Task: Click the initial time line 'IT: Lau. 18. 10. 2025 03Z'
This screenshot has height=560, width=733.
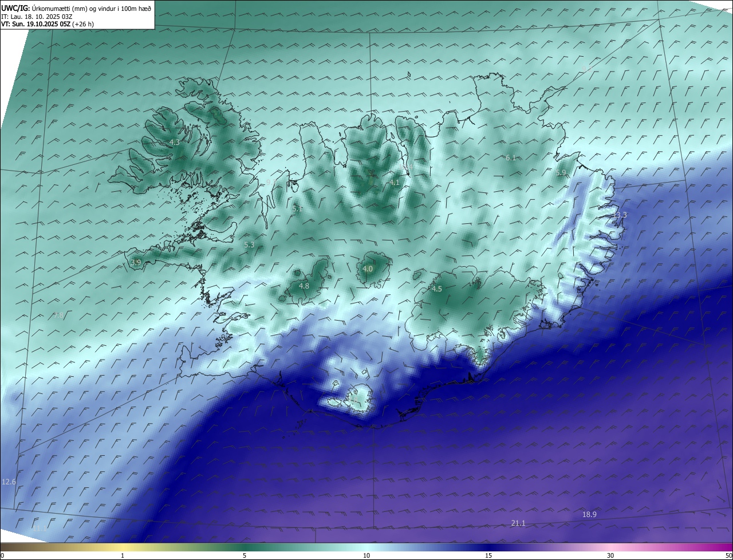Action: [36, 17]
